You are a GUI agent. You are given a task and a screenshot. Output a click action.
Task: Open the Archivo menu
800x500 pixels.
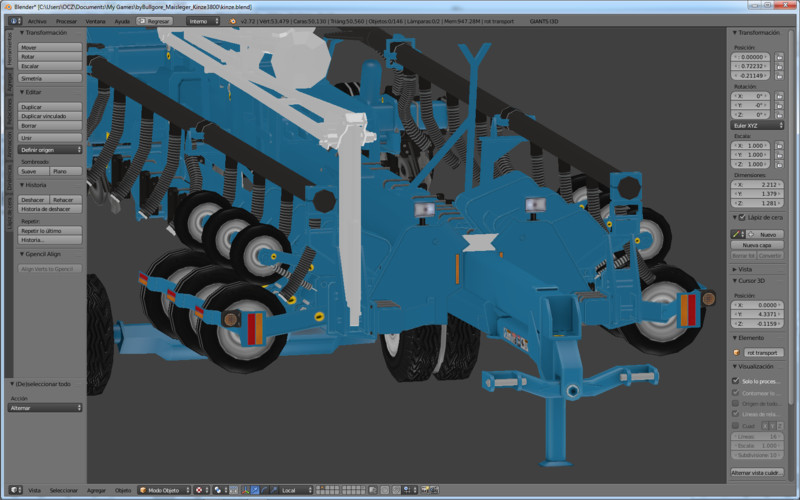coord(37,20)
